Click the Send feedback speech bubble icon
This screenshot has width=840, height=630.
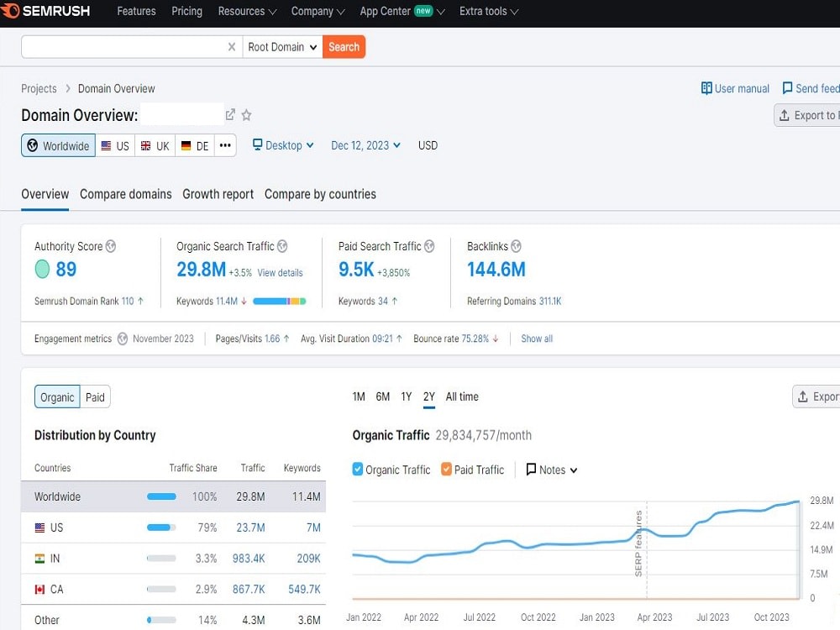click(x=788, y=88)
